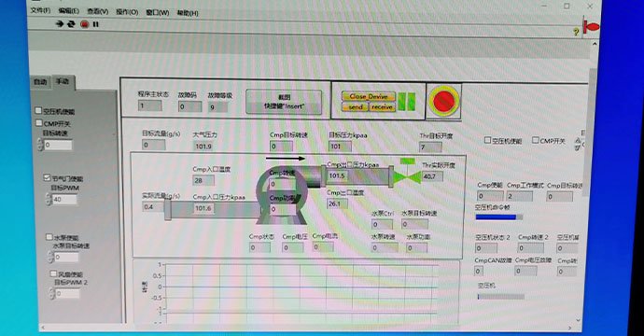Click the Cmp入口温度 value 28
644x336 pixels.
203,180
